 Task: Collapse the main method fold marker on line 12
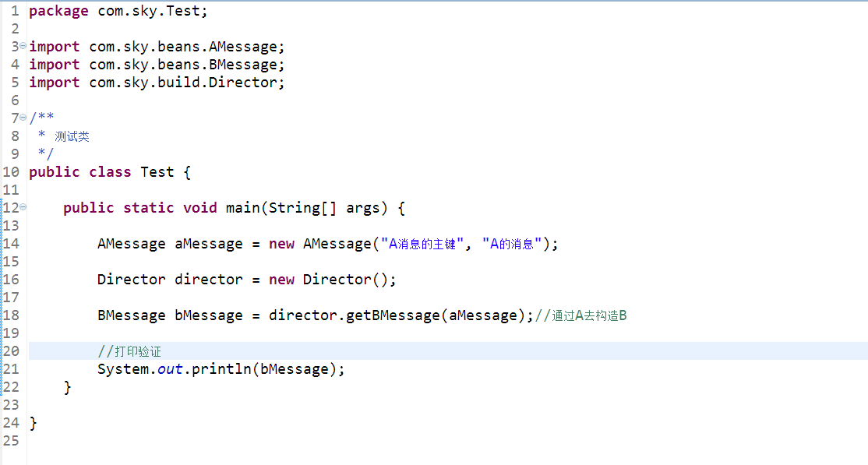(x=23, y=206)
